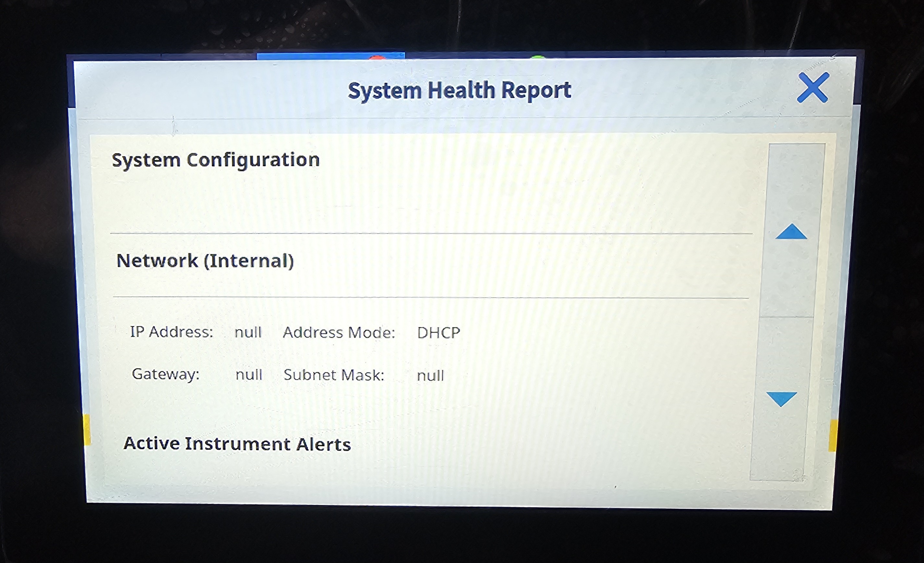Click the Gateway label
Viewport: 924px width, 563px height.
[x=165, y=374]
